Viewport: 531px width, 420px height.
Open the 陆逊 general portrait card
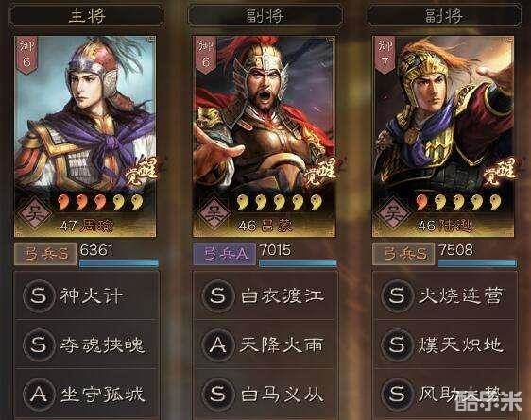(443, 136)
